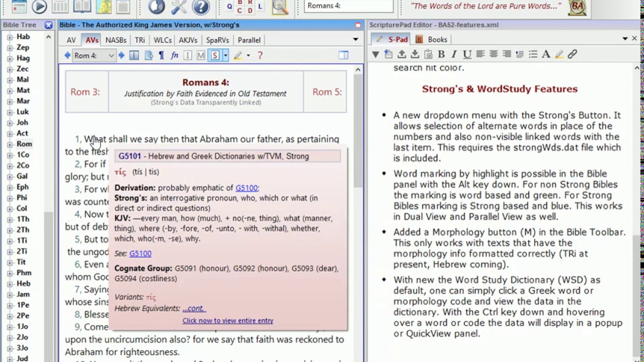Toggle underline formatting in S-Pad
Viewport: 644px width, 362px height.
tap(467, 54)
